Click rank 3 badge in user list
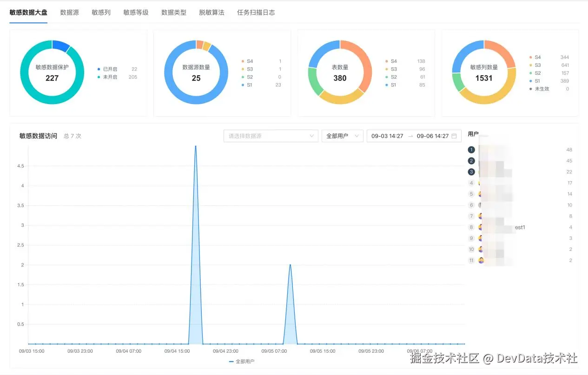 [x=472, y=172]
